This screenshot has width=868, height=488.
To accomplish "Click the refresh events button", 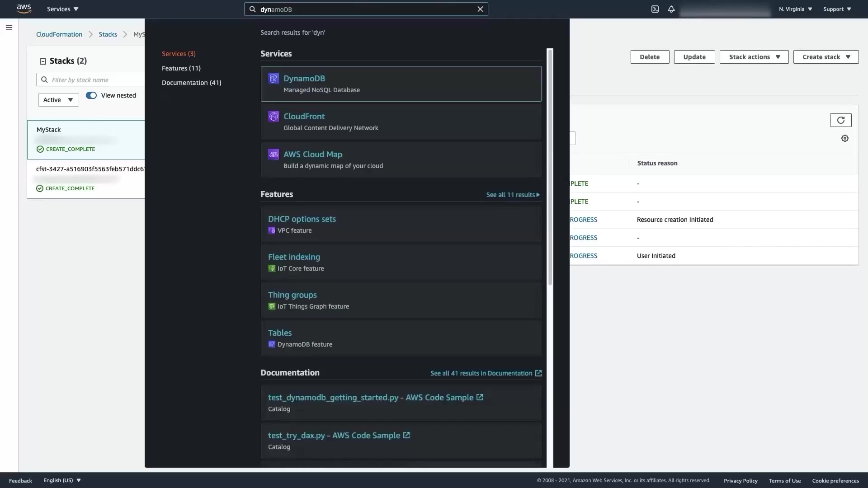I will pyautogui.click(x=840, y=120).
